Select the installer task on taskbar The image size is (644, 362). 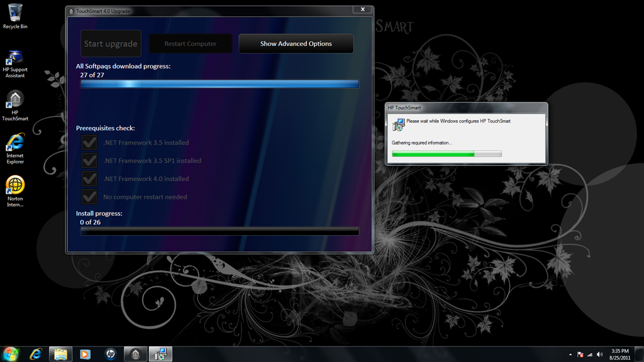[160, 354]
